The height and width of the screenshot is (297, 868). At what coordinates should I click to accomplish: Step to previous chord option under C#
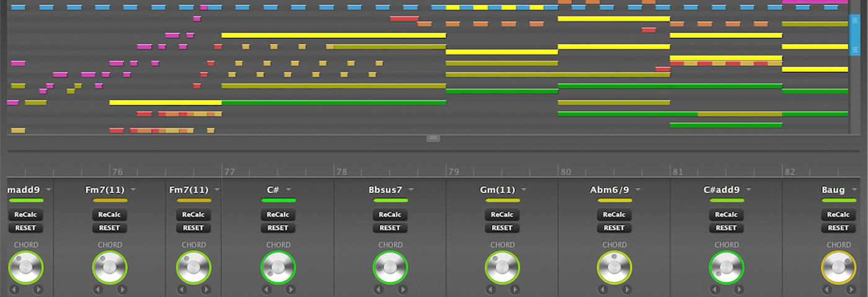click(x=267, y=290)
